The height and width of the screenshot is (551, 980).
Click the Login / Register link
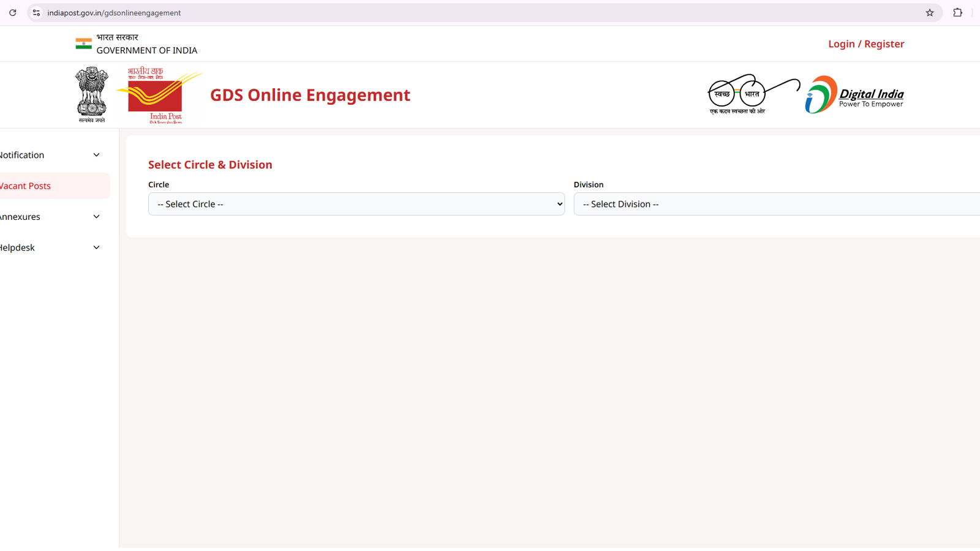(x=866, y=44)
